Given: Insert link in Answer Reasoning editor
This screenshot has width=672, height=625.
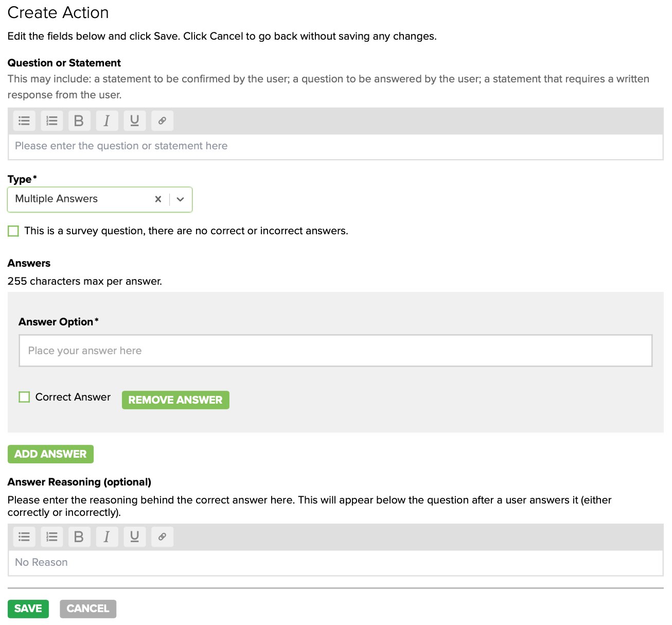Looking at the screenshot, I should 162,537.
